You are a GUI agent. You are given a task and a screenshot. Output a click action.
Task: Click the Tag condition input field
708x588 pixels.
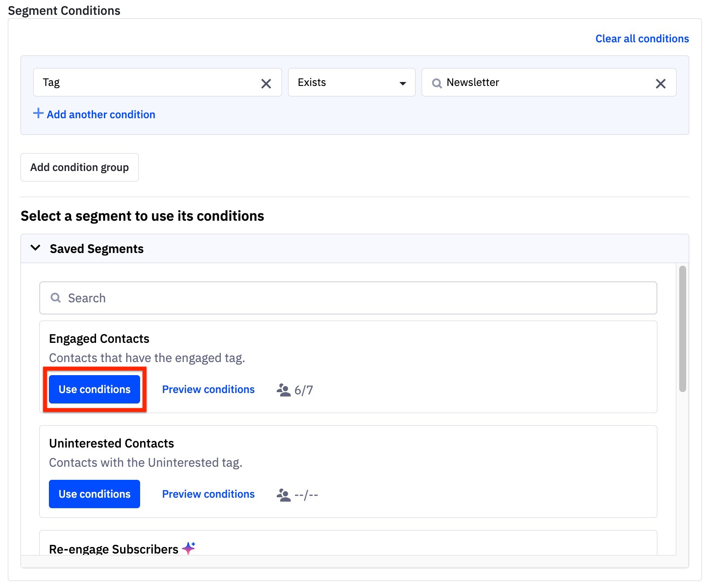coord(144,82)
